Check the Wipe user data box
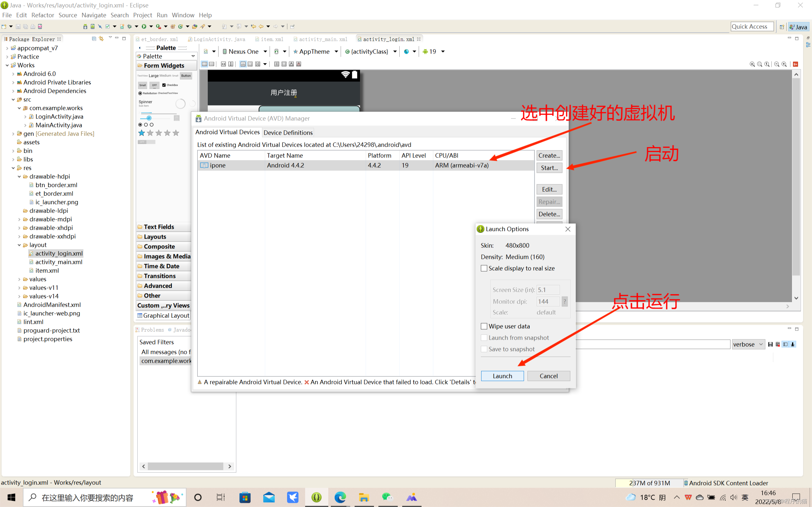 tap(484, 326)
